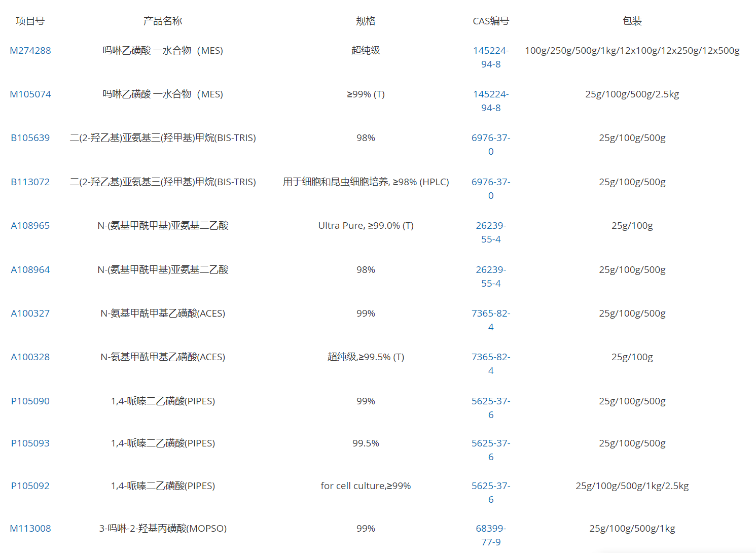Select PIPES product name in P105092 row
Viewport: 756px width, 553px height.
point(163,486)
